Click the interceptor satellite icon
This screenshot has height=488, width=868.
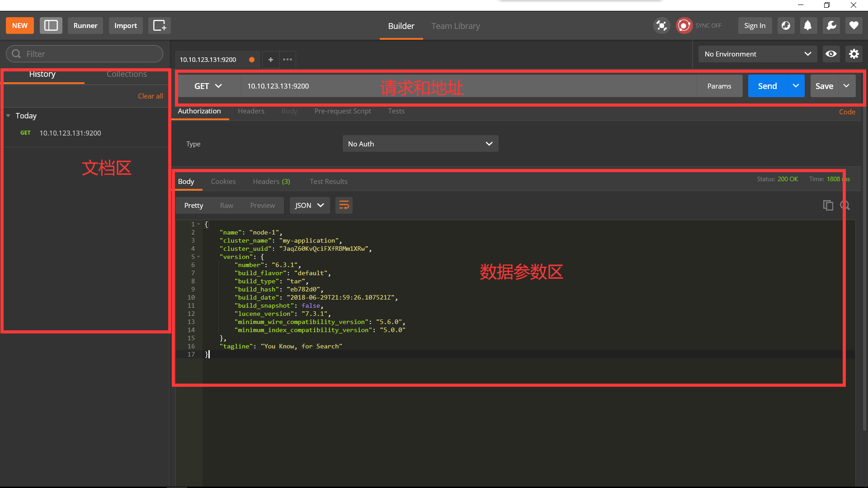pos(661,26)
